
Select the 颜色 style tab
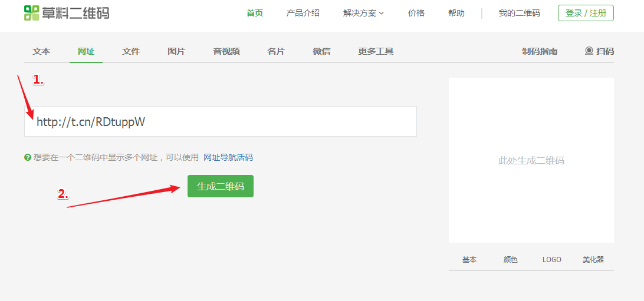coord(511,260)
